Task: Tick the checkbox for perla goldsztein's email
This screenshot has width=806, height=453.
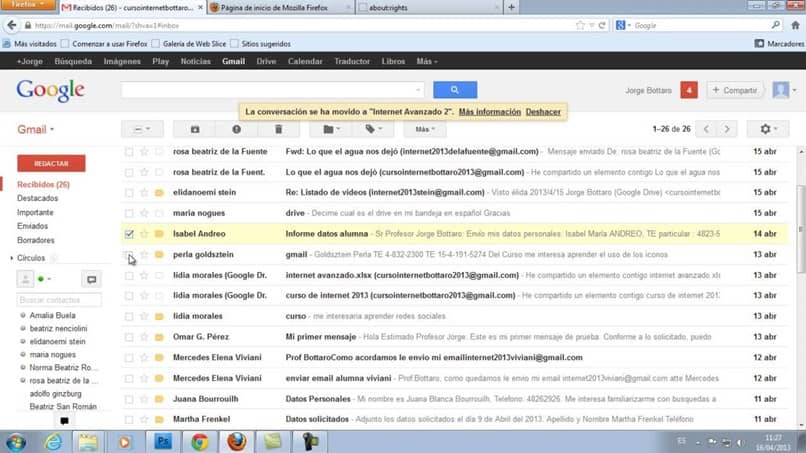Action: (129, 255)
